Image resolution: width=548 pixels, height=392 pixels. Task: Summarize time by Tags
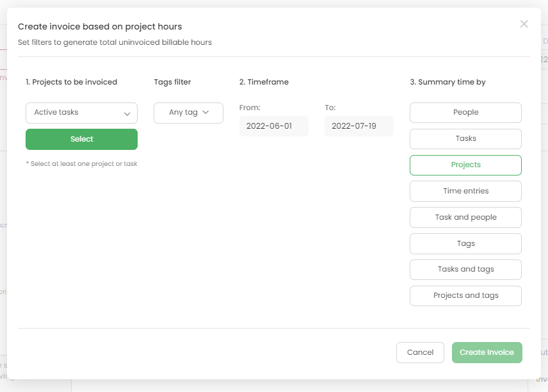click(465, 244)
